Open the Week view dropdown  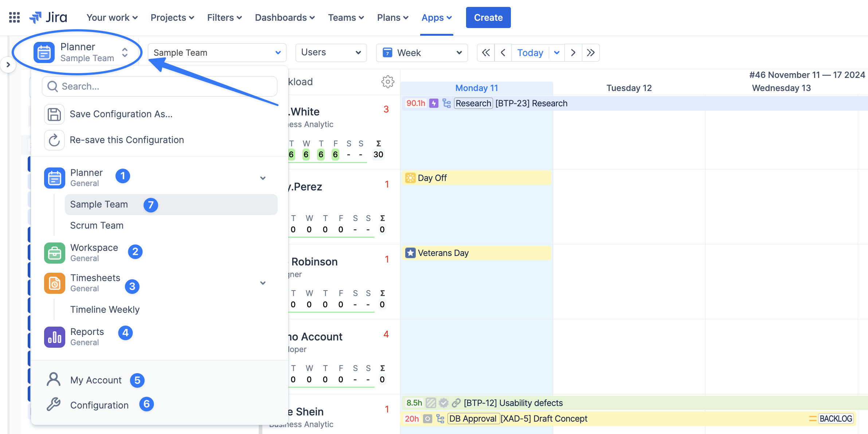pyautogui.click(x=422, y=53)
